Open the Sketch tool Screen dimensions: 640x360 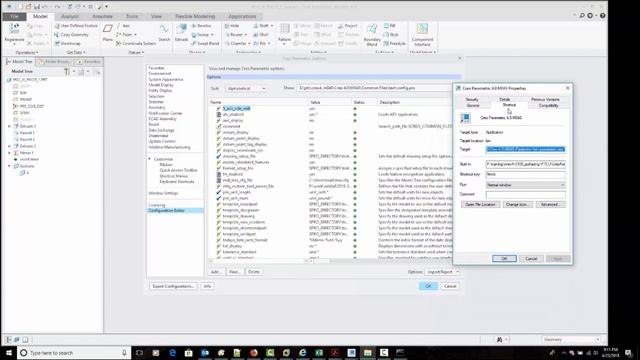pyautogui.click(x=164, y=33)
